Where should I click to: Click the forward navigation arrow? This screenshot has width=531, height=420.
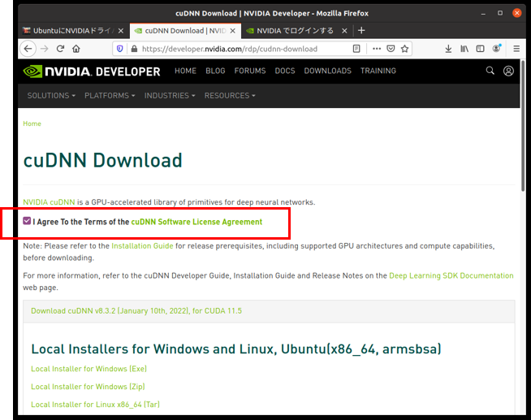coord(45,49)
